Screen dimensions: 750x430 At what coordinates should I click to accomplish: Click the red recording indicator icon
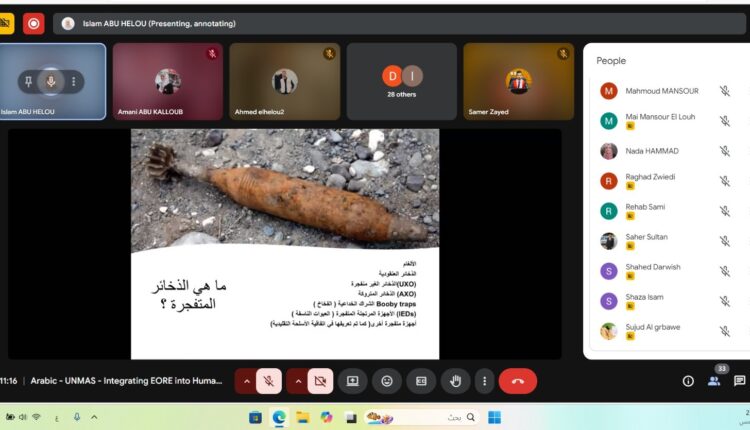[34, 23]
